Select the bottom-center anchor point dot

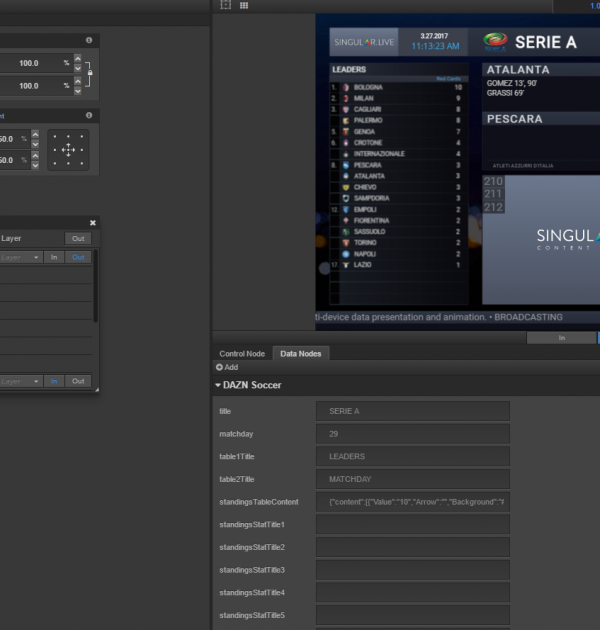(x=68, y=163)
